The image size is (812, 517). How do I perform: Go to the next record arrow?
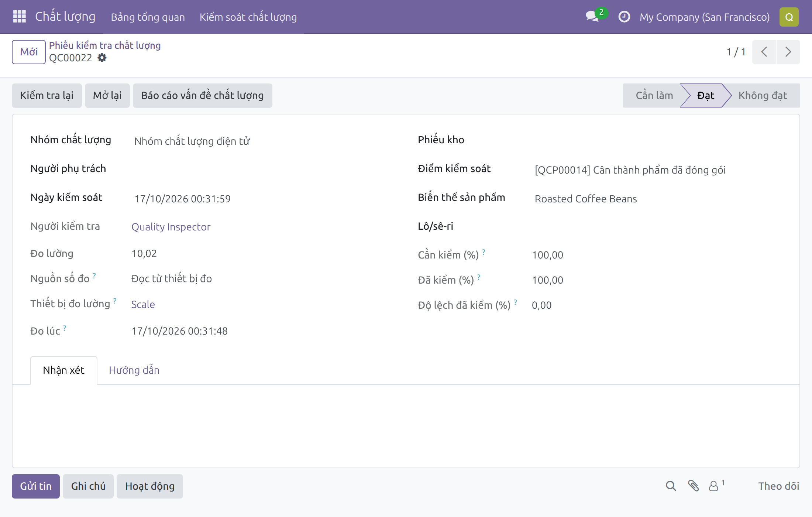pyautogui.click(x=788, y=52)
